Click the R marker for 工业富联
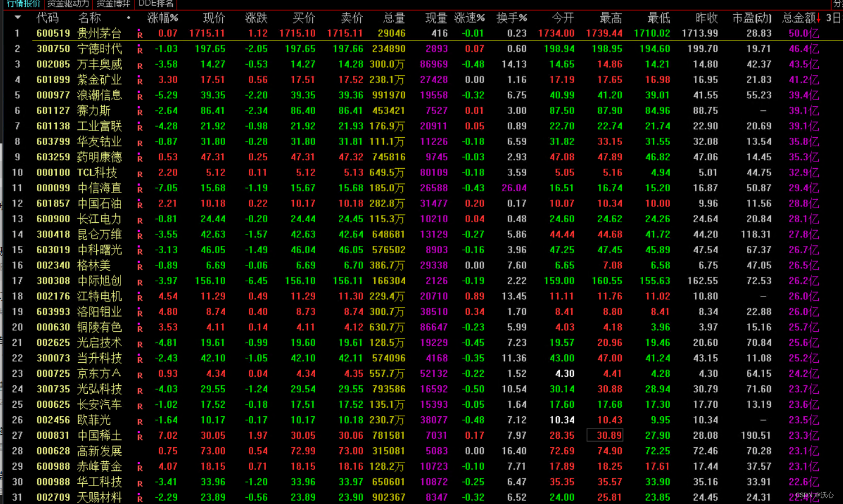 point(140,127)
